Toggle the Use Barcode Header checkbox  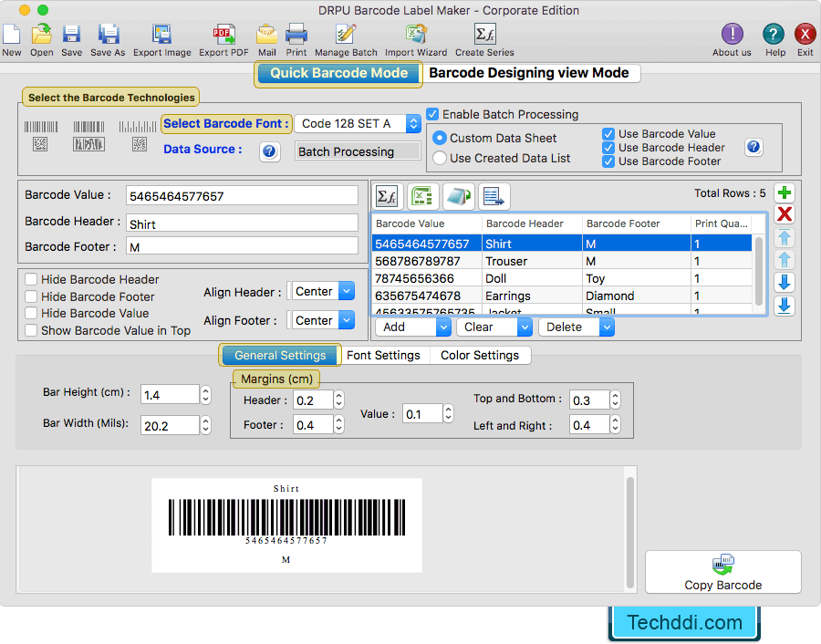(x=608, y=148)
